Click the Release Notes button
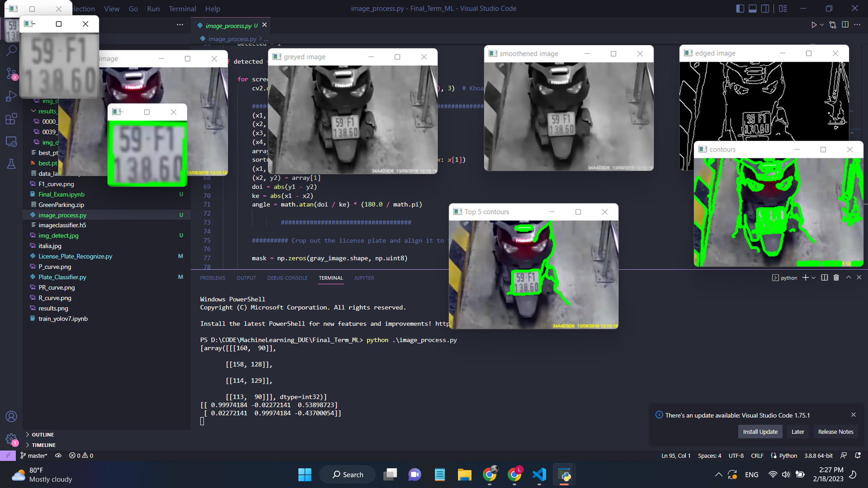The image size is (868, 488). (835, 432)
